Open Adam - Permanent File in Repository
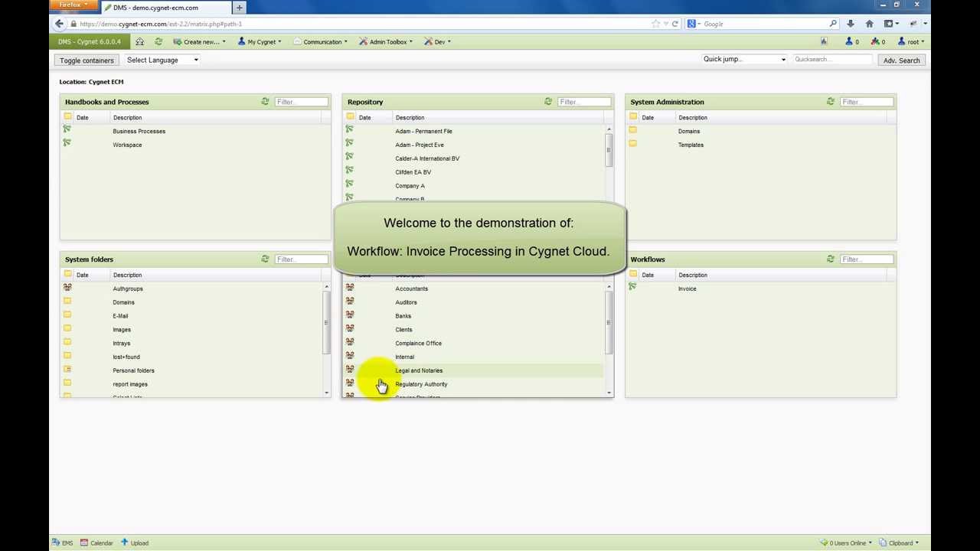 [423, 131]
